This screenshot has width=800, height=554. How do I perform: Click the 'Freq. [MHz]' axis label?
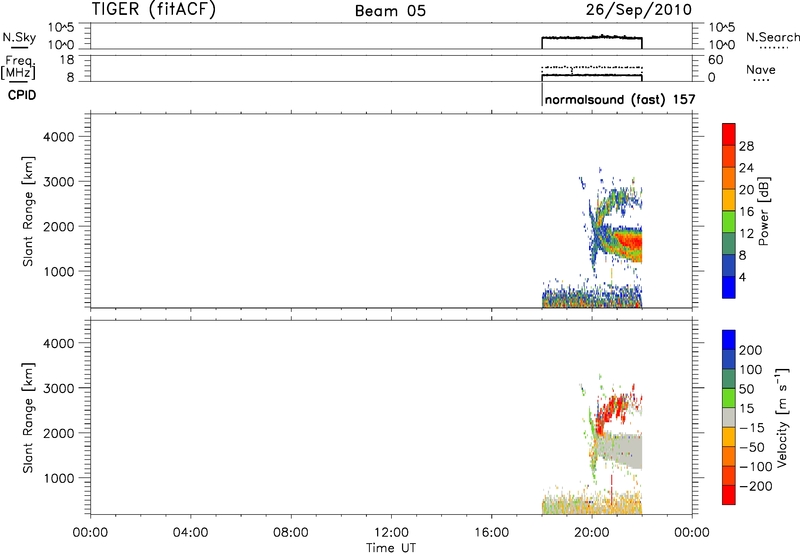(x=19, y=68)
